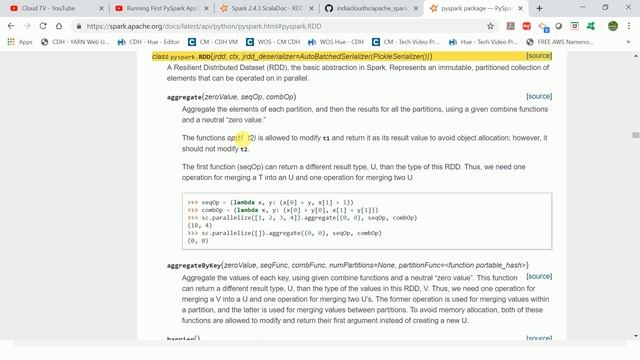Screen dimensions: 640x360
Task: Open the first extension icon after the star
Action: tap(510, 26)
